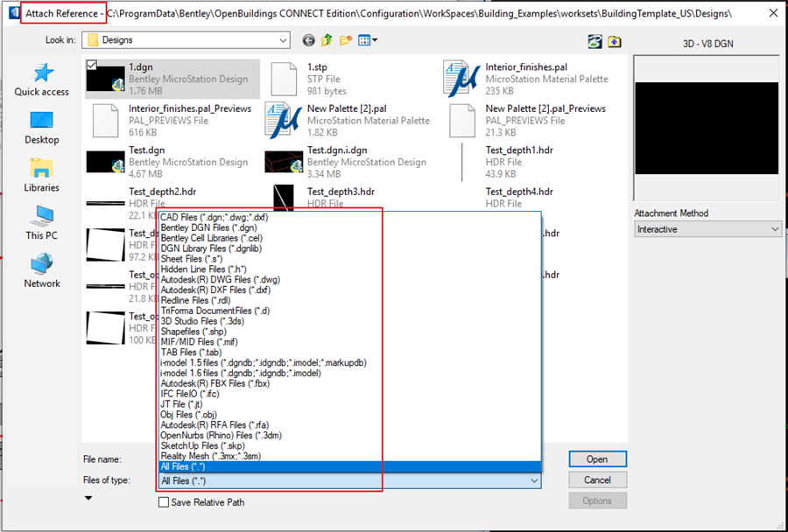Choose DGN Library Files (*.dgnlib) filter

(x=349, y=248)
